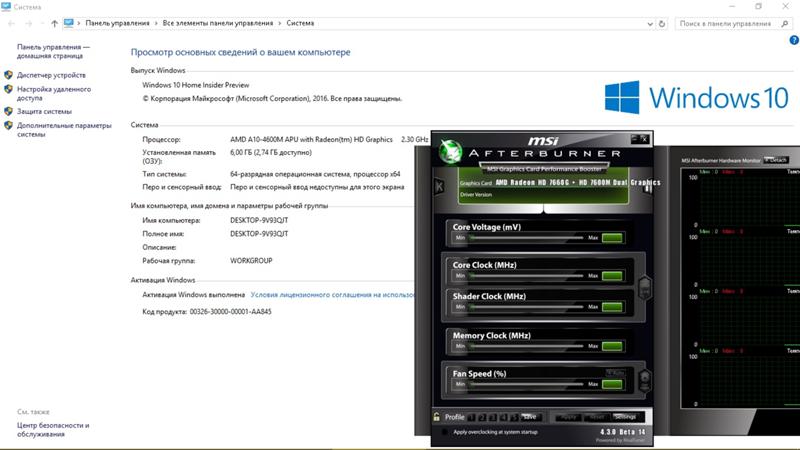Expand the chevron before Панель управления breadcrumb
This screenshot has height=450, width=800.
79,23
